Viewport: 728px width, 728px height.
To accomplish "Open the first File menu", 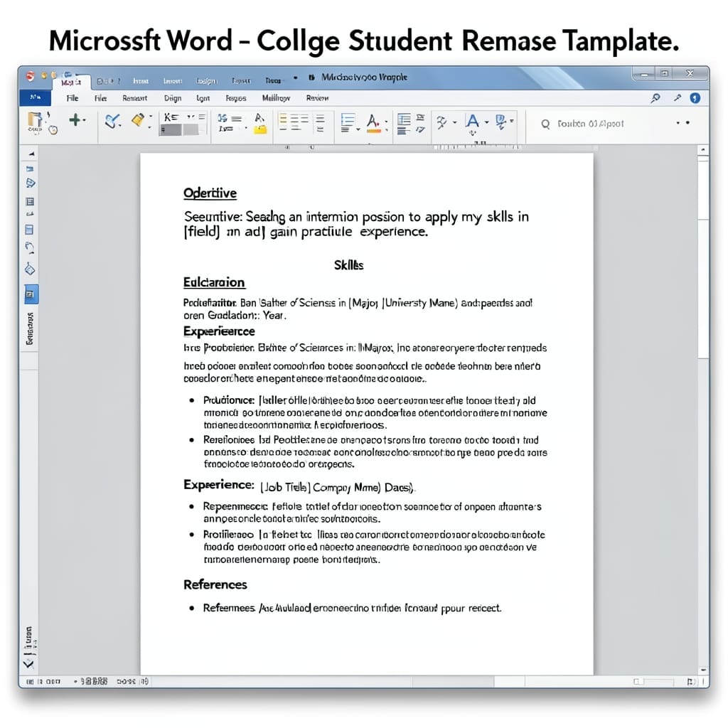I will [x=72, y=98].
